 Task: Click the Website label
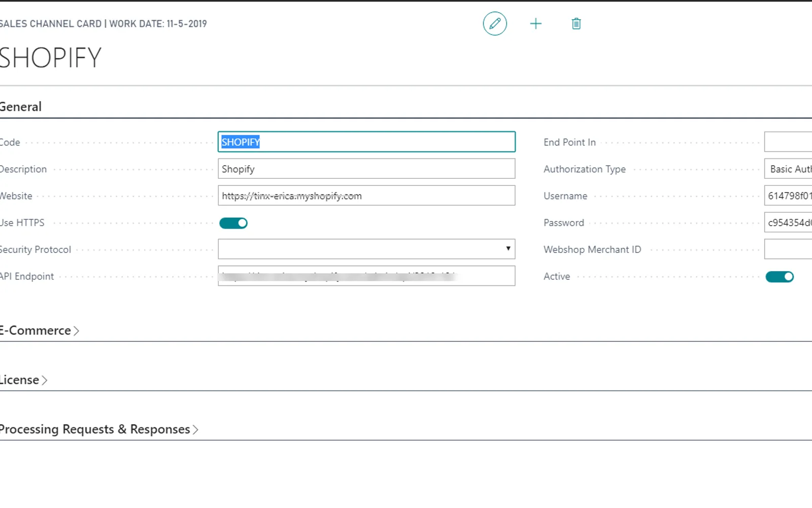(16, 196)
